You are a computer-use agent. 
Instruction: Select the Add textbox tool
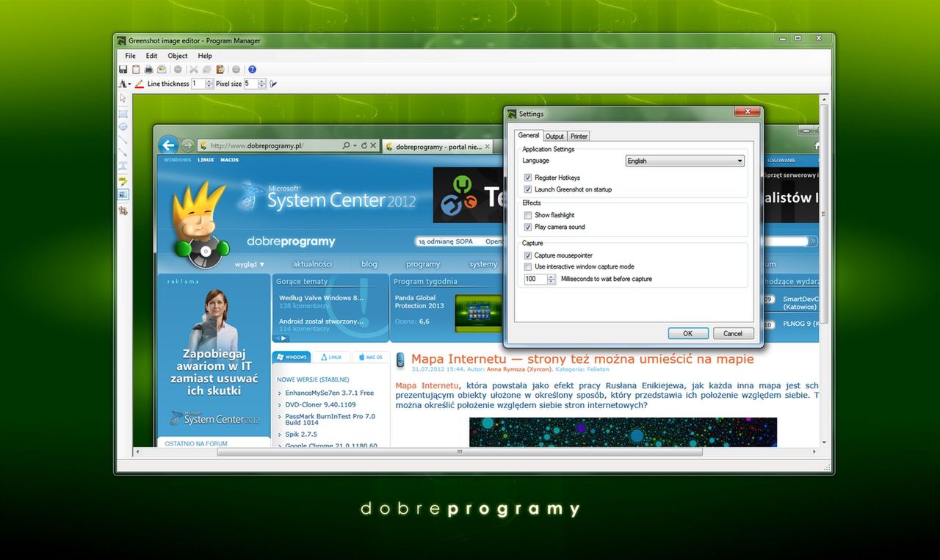click(123, 167)
